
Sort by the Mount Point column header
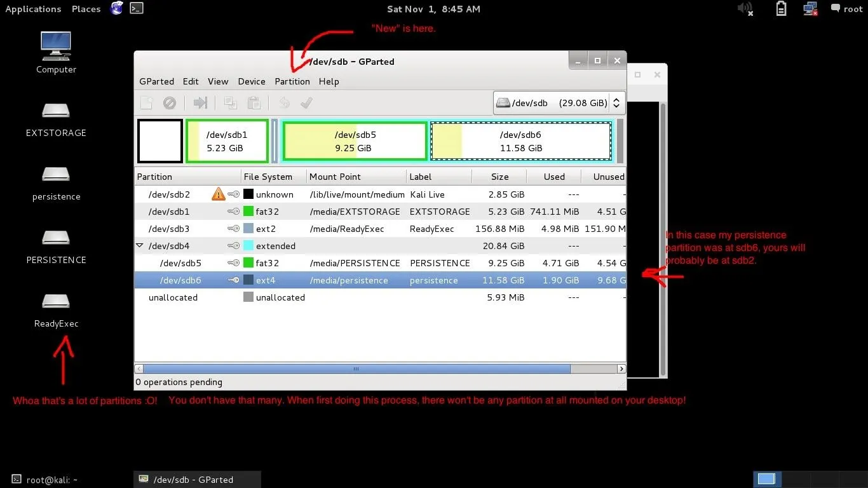356,177
